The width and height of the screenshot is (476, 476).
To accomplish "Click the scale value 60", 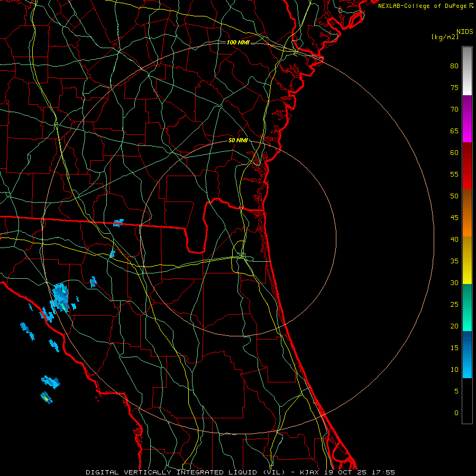I will [x=454, y=153].
